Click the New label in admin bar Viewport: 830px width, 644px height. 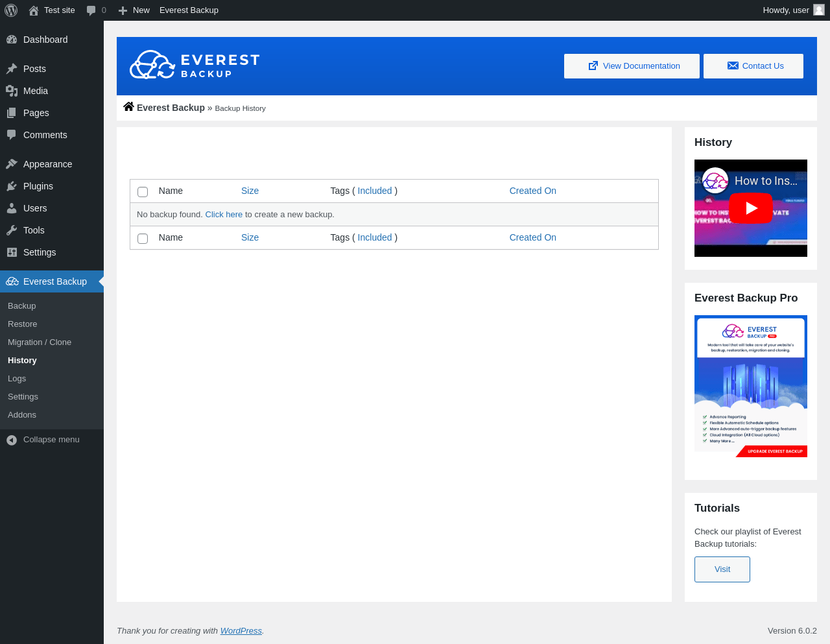pos(141,10)
